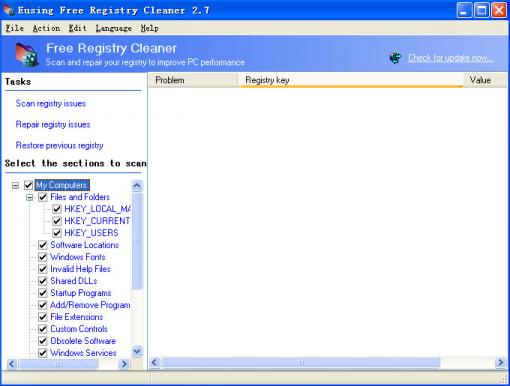Uncheck Startup Programs checkbox

(x=43, y=293)
